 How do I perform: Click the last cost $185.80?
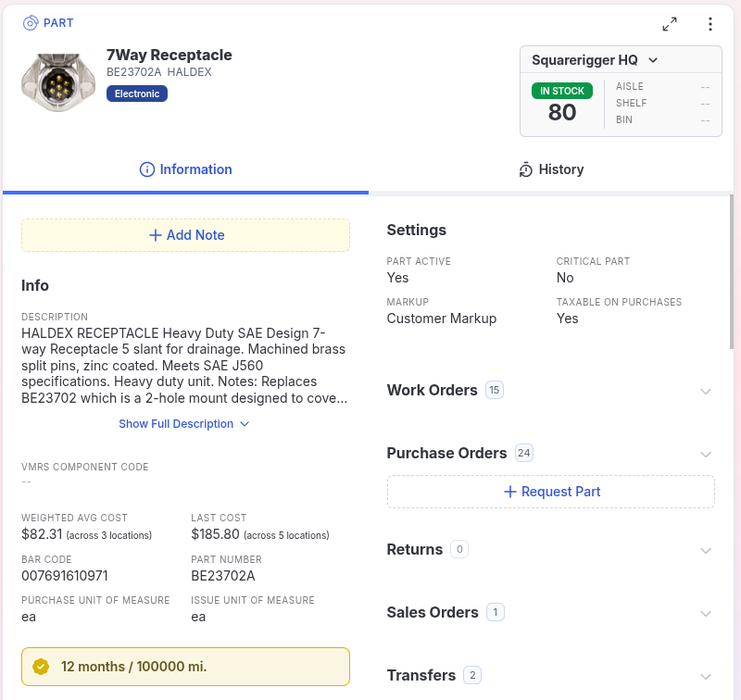coord(215,534)
